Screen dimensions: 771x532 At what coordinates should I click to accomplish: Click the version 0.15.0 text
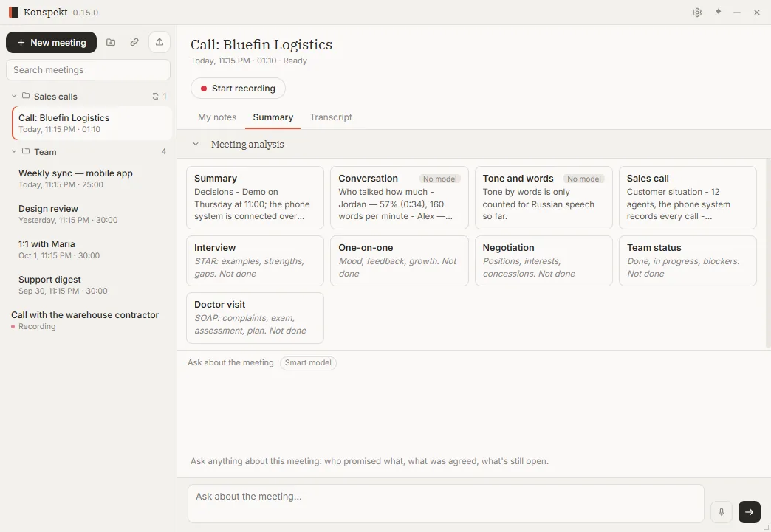[x=86, y=13]
